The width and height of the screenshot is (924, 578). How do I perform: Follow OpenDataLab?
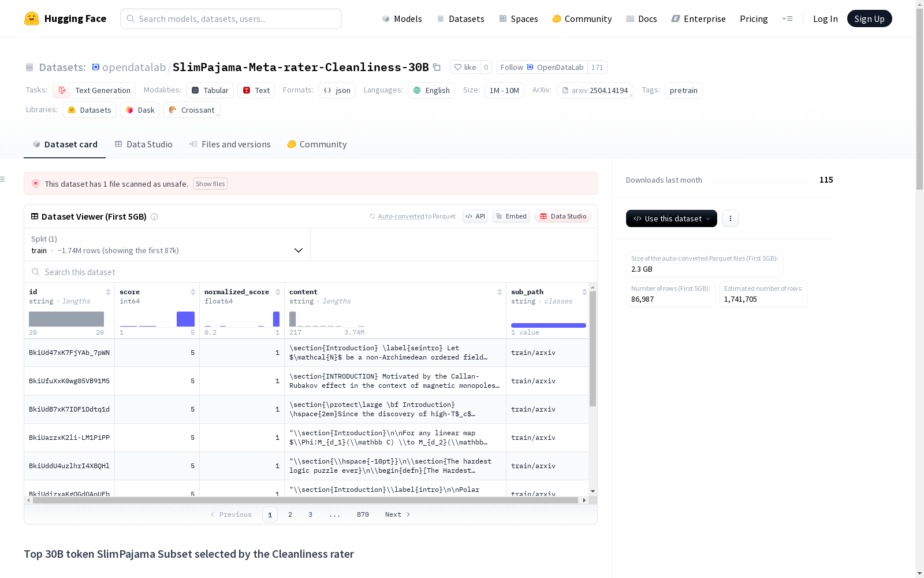point(542,67)
